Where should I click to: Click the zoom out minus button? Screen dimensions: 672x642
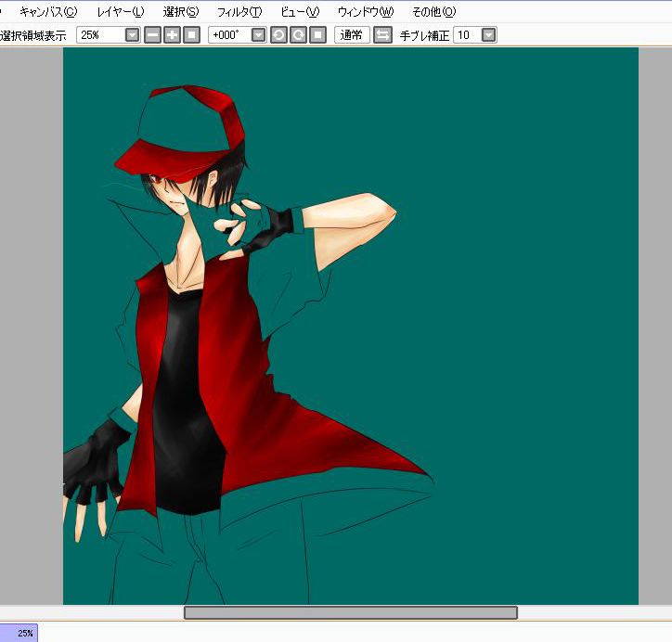point(152,35)
